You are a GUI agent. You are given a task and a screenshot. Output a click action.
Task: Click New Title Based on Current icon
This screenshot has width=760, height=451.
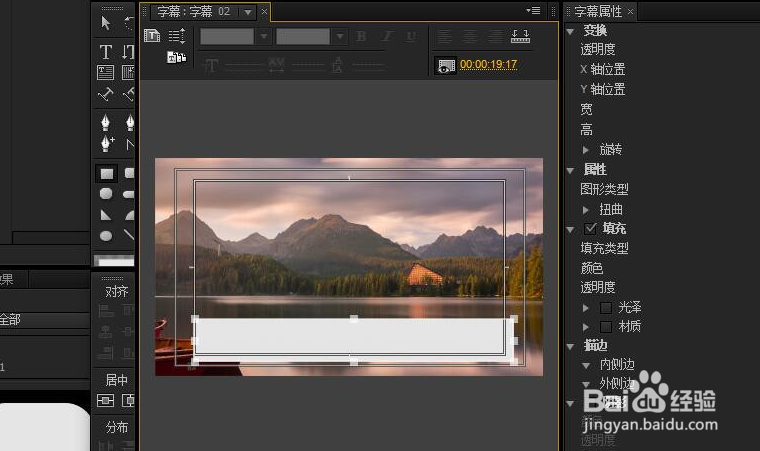coord(152,36)
